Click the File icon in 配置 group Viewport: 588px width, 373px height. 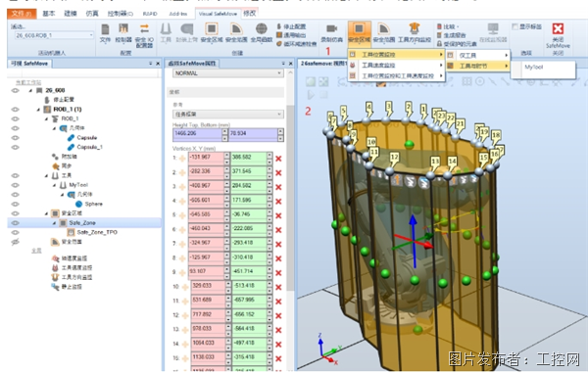click(105, 29)
